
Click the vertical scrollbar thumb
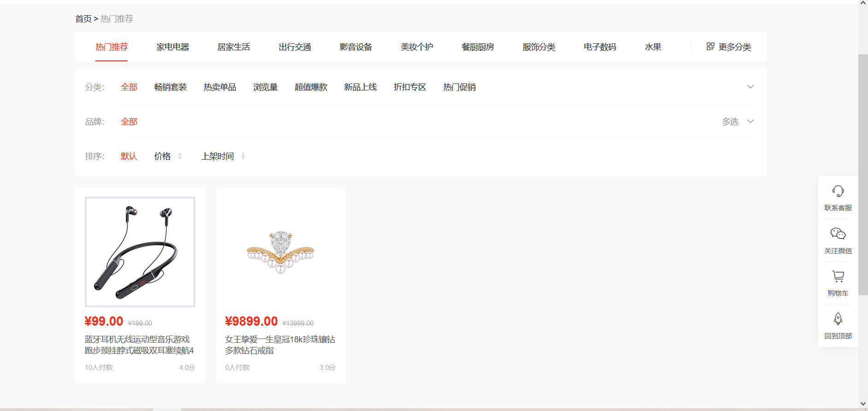(862, 174)
